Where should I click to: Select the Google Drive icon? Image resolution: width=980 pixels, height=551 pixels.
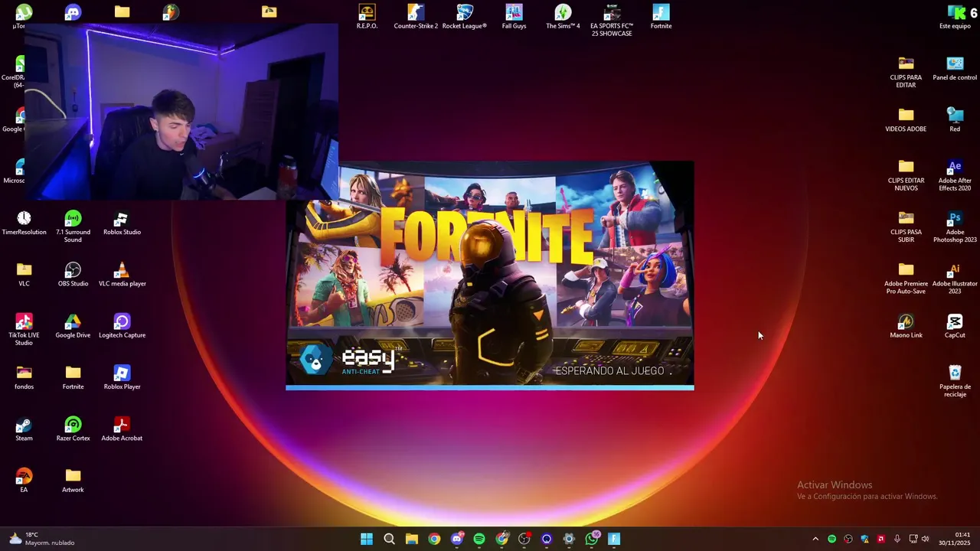pos(73,325)
